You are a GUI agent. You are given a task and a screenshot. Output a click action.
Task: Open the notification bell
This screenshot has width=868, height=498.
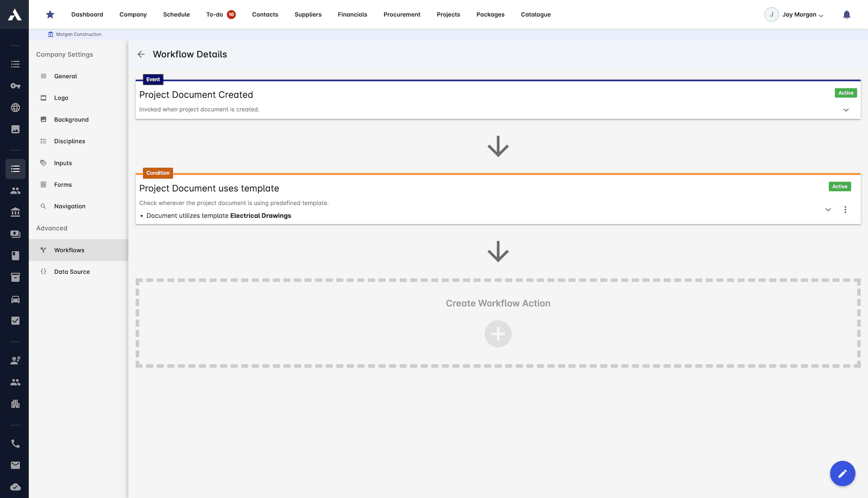point(847,14)
